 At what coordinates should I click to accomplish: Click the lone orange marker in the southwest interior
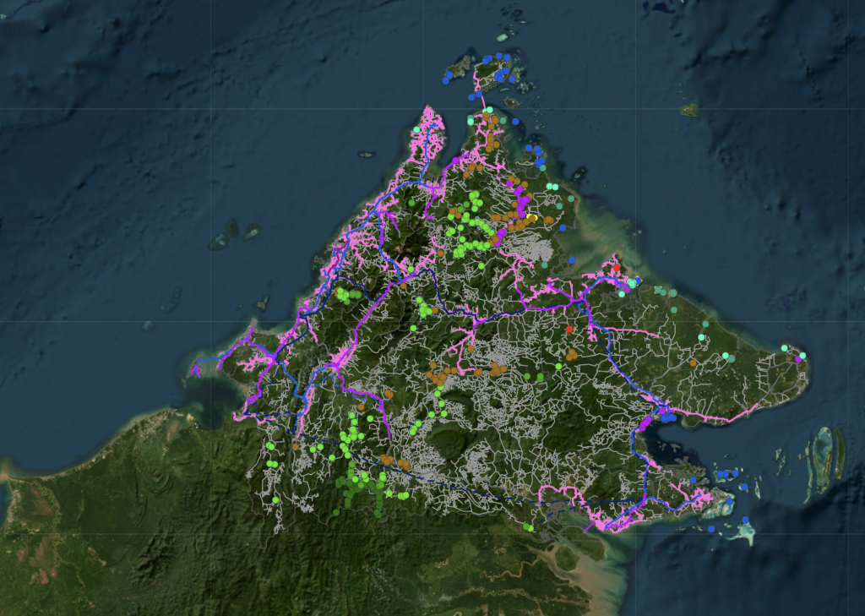click(x=295, y=446)
